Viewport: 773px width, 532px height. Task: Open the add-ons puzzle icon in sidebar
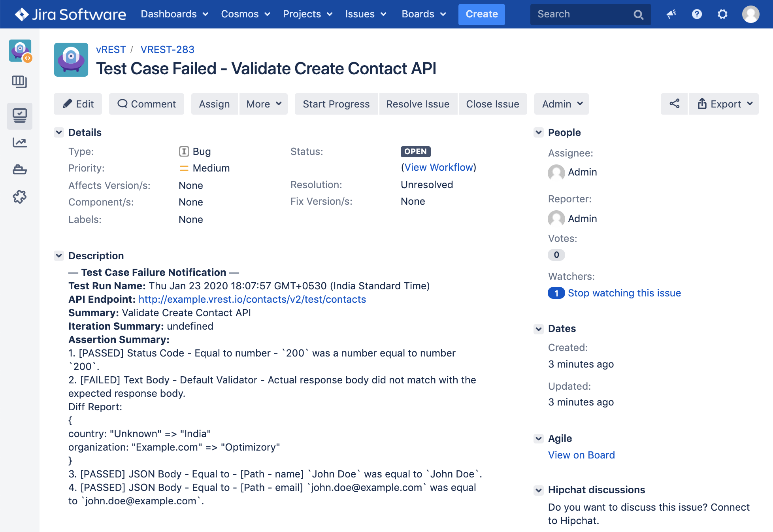tap(20, 196)
